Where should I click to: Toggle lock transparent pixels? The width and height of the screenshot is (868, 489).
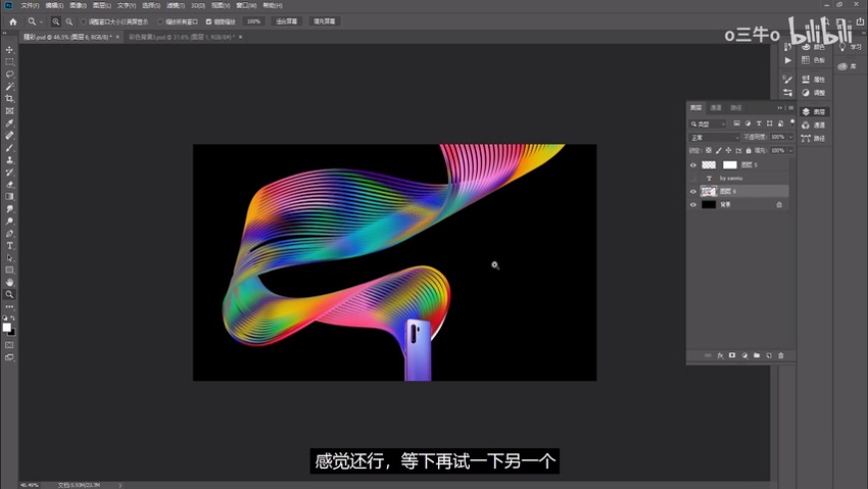pyautogui.click(x=708, y=151)
